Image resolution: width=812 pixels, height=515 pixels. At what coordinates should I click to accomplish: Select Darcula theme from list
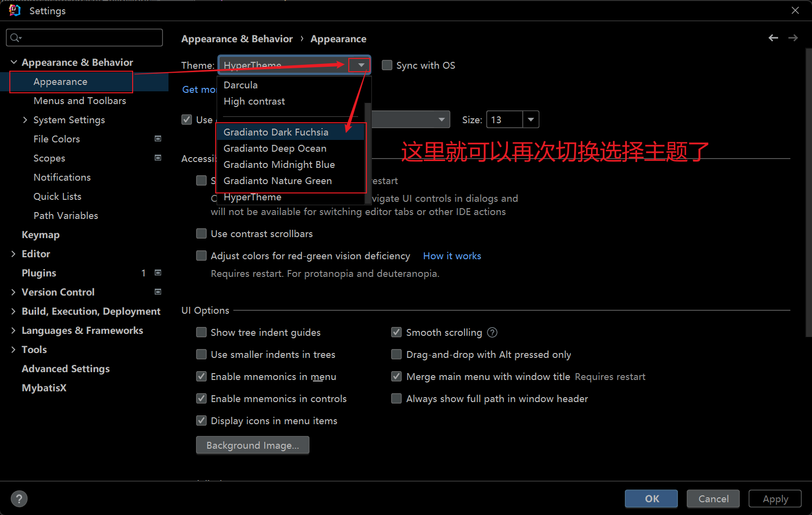pyautogui.click(x=291, y=85)
